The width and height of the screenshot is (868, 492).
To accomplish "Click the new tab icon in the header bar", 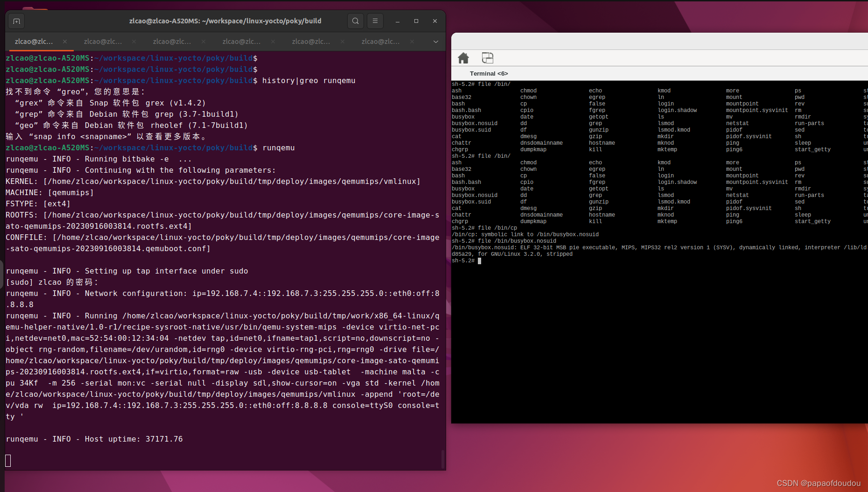I will pos(16,21).
